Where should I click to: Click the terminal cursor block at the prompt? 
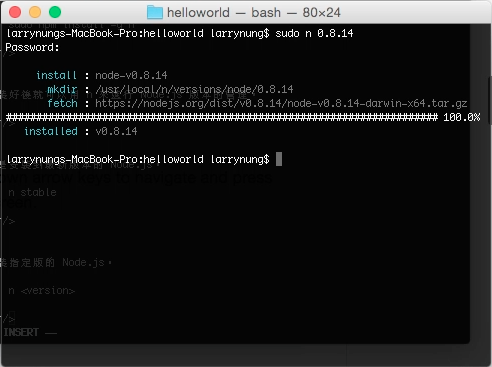tap(279, 159)
